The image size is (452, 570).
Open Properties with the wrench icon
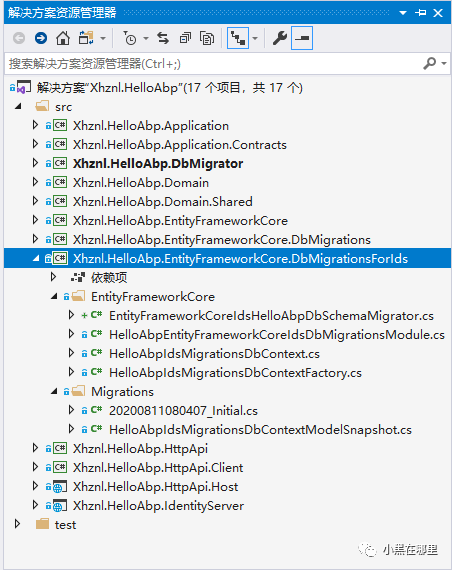click(280, 38)
